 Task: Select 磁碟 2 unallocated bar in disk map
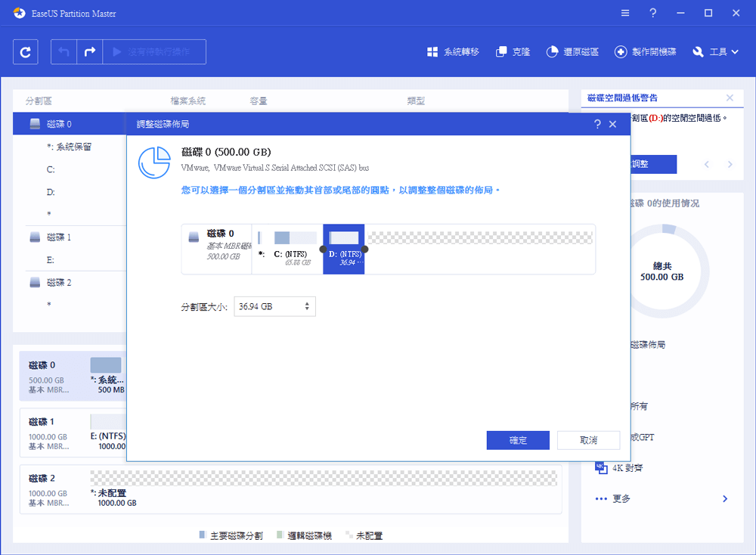point(324,478)
